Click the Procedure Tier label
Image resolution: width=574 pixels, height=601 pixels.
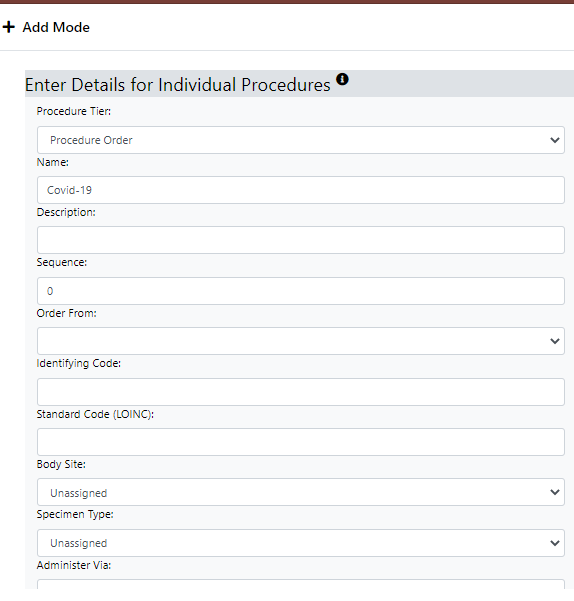74,111
